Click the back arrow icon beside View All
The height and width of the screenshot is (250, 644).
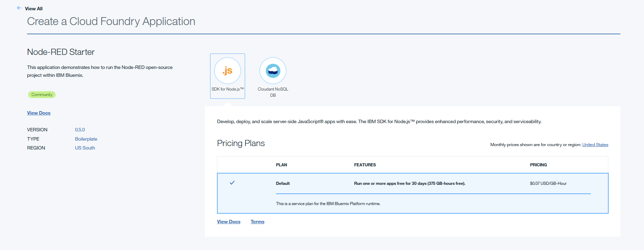pyautogui.click(x=19, y=8)
